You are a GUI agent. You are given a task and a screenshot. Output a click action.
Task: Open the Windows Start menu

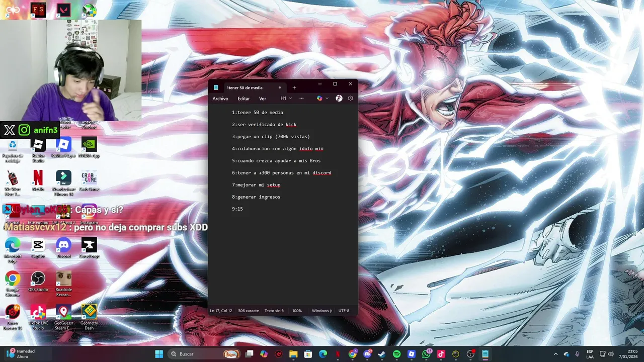[x=159, y=354]
